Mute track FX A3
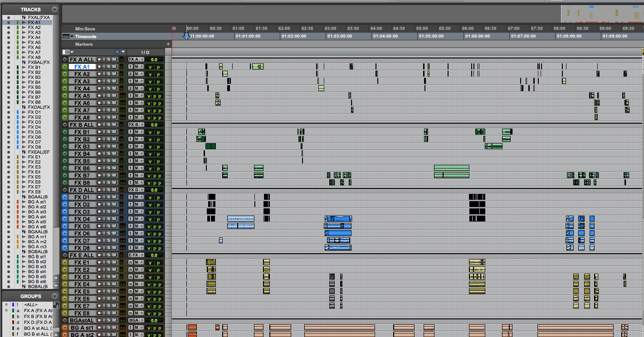Screen dimensions: 644x337 114,81
